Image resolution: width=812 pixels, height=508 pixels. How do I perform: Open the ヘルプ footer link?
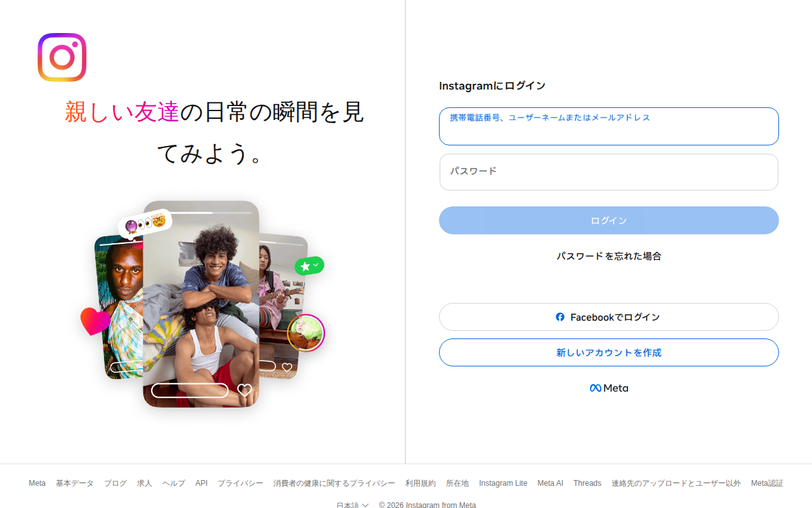tap(173, 483)
